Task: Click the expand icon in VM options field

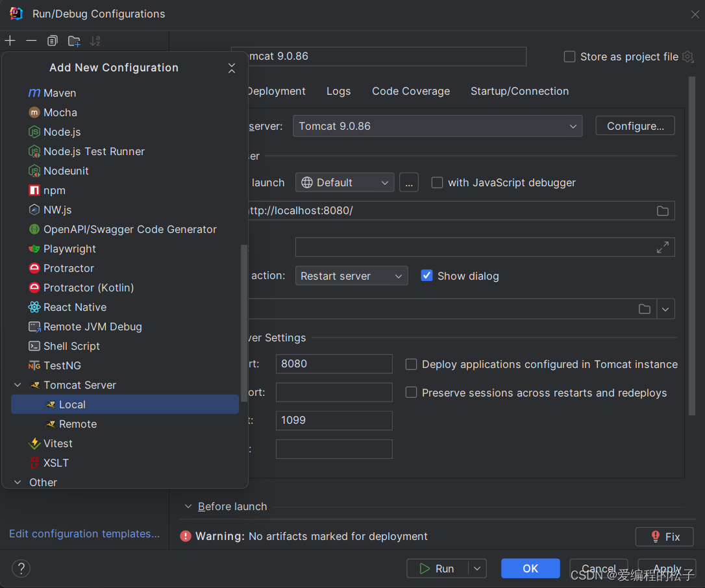Action: 662,247
